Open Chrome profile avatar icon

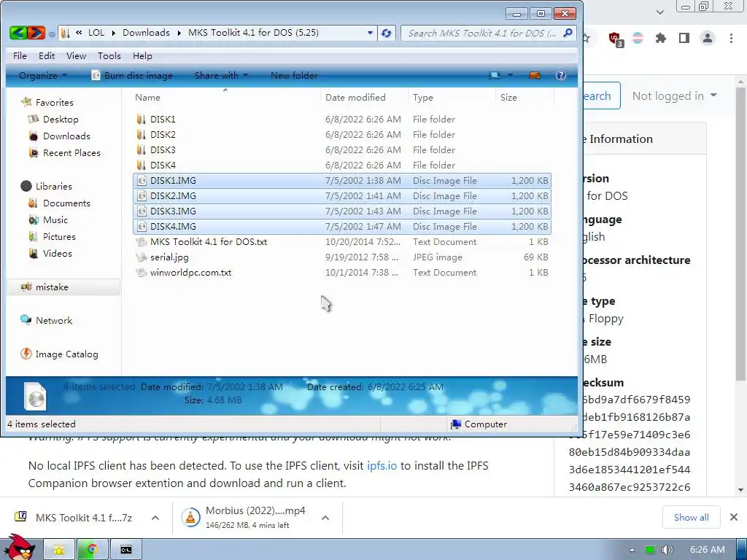pos(708,38)
